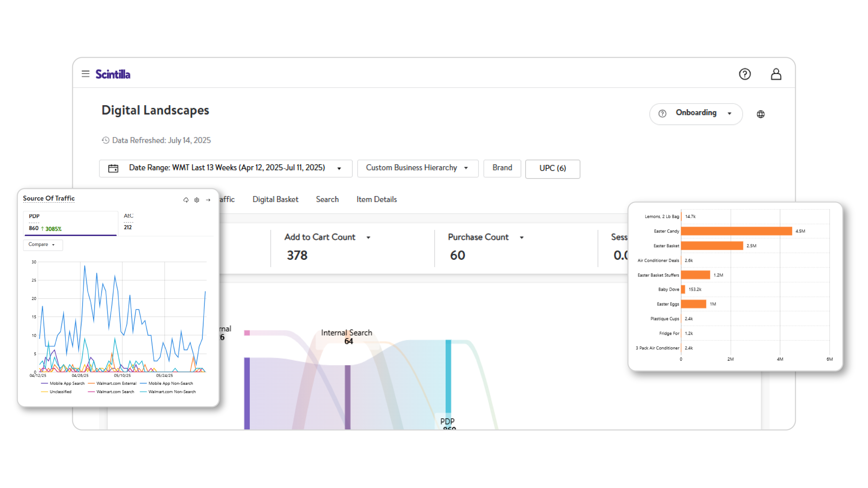Click the Easter Basket Stuffers orange bar
The height and width of the screenshot is (488, 868).
[x=695, y=275]
